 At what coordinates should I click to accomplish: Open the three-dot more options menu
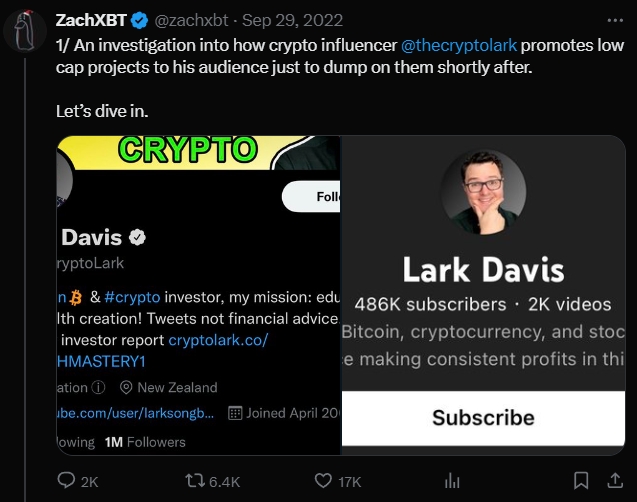click(615, 20)
